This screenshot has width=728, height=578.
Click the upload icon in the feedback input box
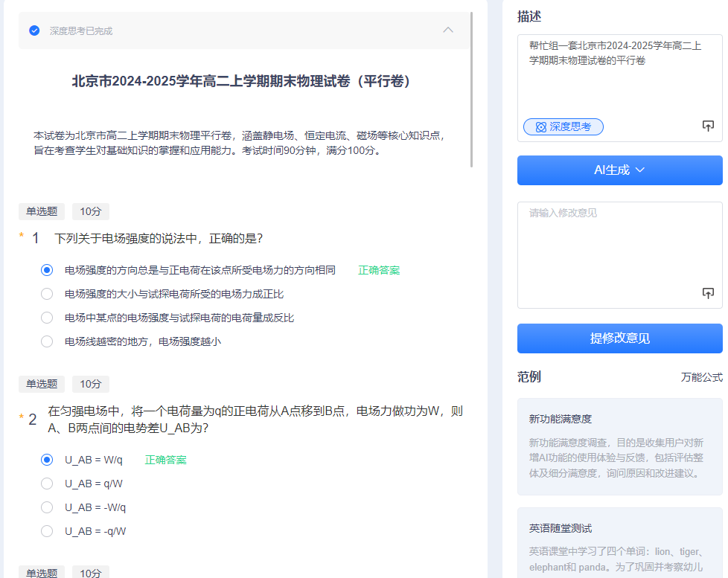click(x=708, y=293)
